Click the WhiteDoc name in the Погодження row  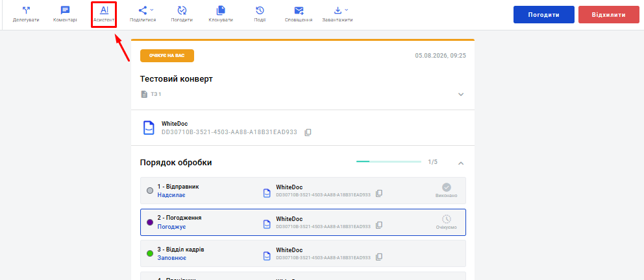tap(289, 219)
